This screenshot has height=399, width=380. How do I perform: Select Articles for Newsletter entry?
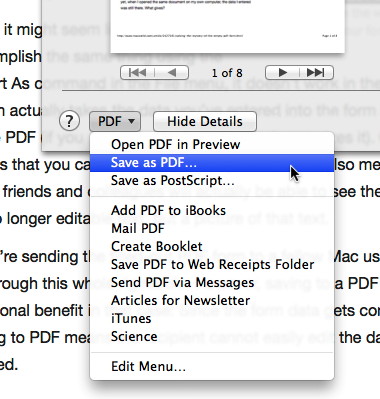coord(212,301)
